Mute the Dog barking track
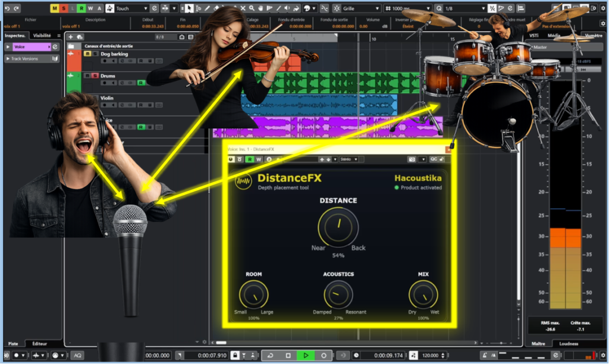The height and width of the screenshot is (364, 609). point(87,54)
